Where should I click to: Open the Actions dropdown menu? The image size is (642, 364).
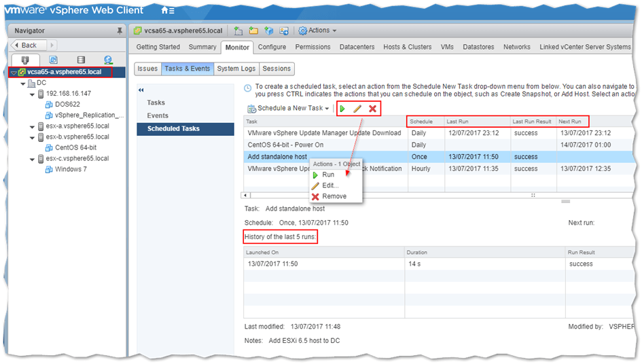coord(317,31)
